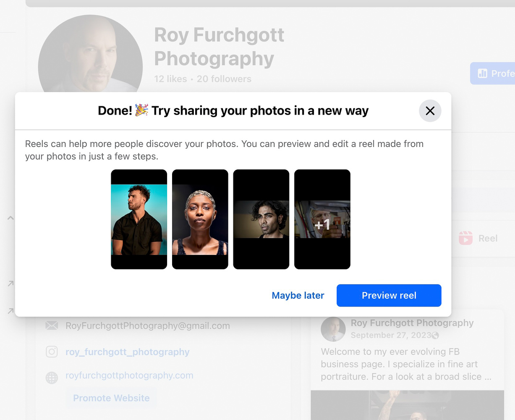This screenshot has width=515, height=420.
Task: Click the public privacy globe beside post date
Action: coord(435,335)
